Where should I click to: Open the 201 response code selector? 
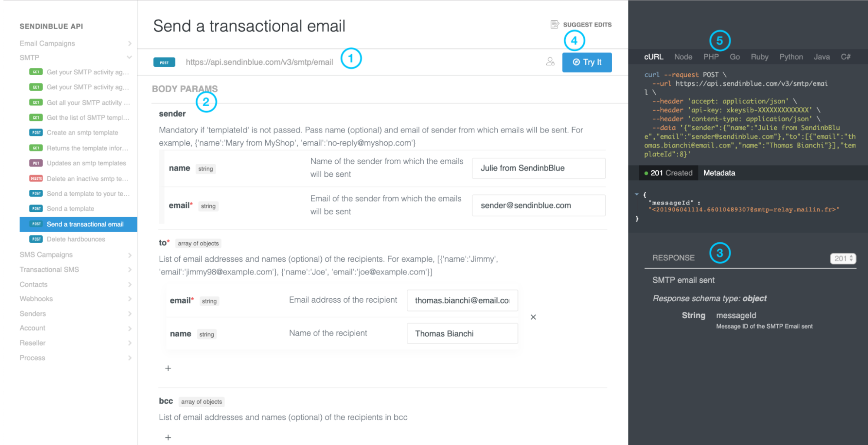842,258
